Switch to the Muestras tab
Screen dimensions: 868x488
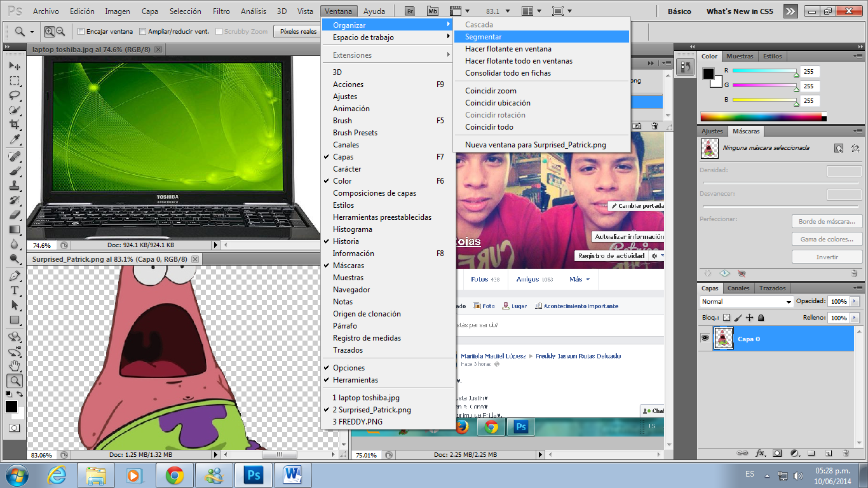740,56
